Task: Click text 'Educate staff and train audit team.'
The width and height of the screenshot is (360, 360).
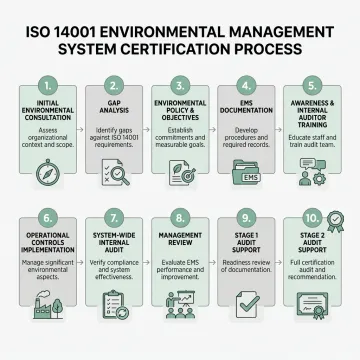Action: [x=312, y=141]
